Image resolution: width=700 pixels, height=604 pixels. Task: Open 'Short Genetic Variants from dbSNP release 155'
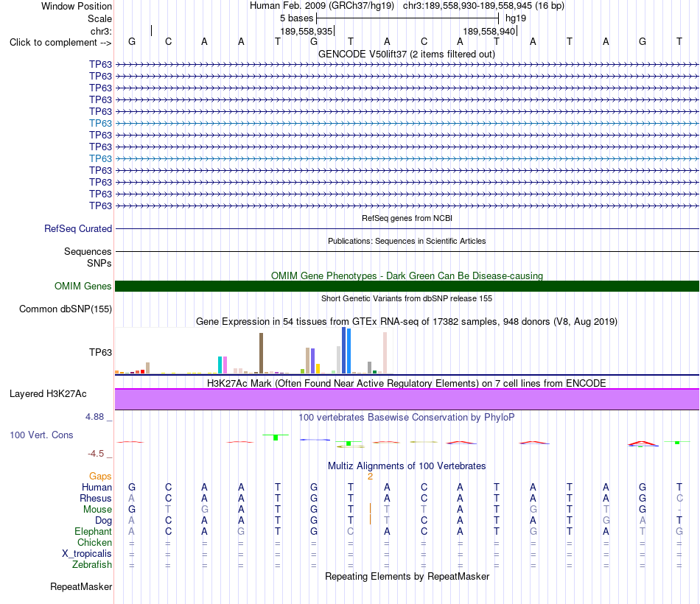point(407,298)
